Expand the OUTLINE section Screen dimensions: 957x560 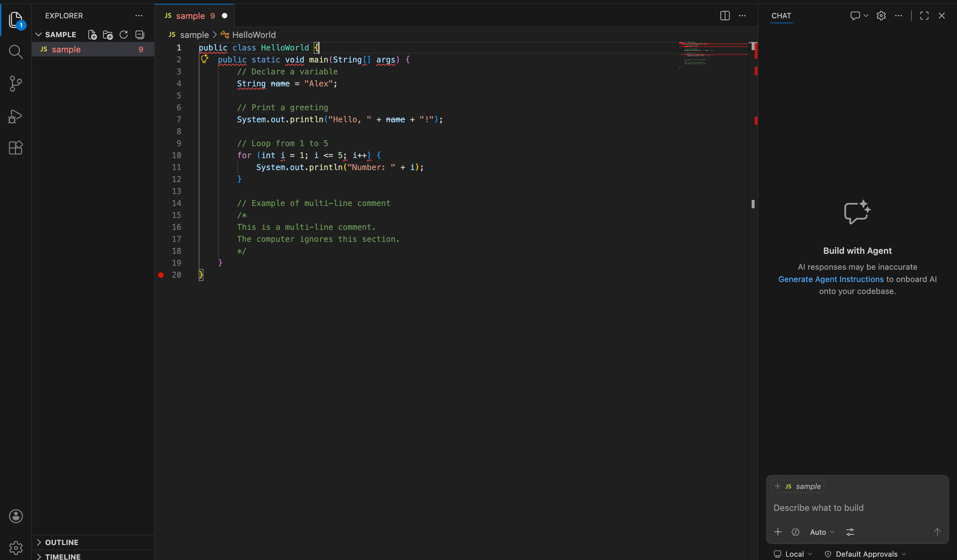(61, 542)
